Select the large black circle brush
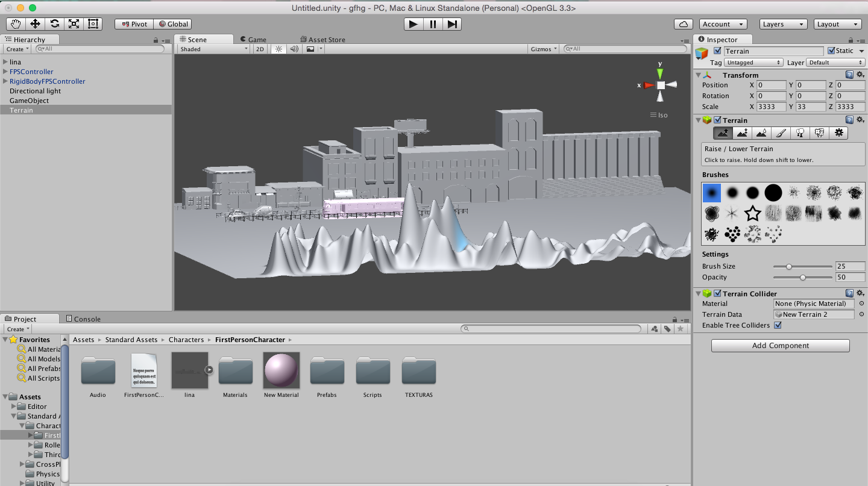Image resolution: width=868 pixels, height=486 pixels. coord(773,193)
